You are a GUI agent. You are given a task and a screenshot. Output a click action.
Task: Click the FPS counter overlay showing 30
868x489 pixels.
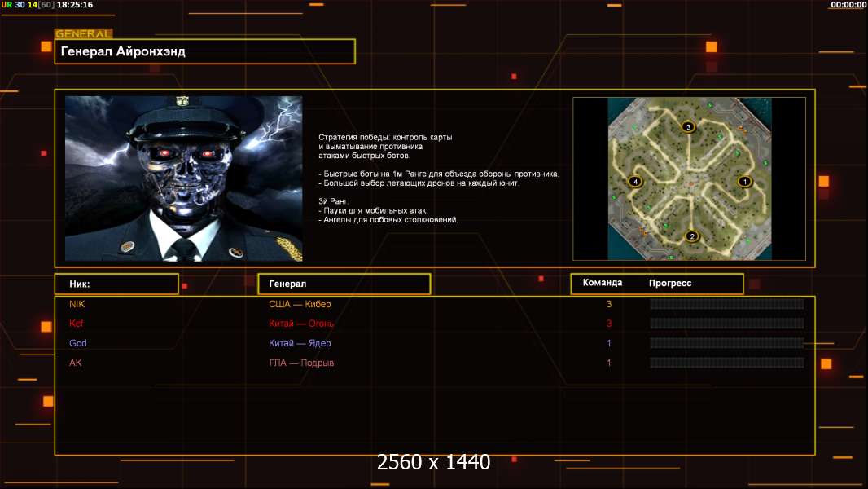[x=20, y=4]
